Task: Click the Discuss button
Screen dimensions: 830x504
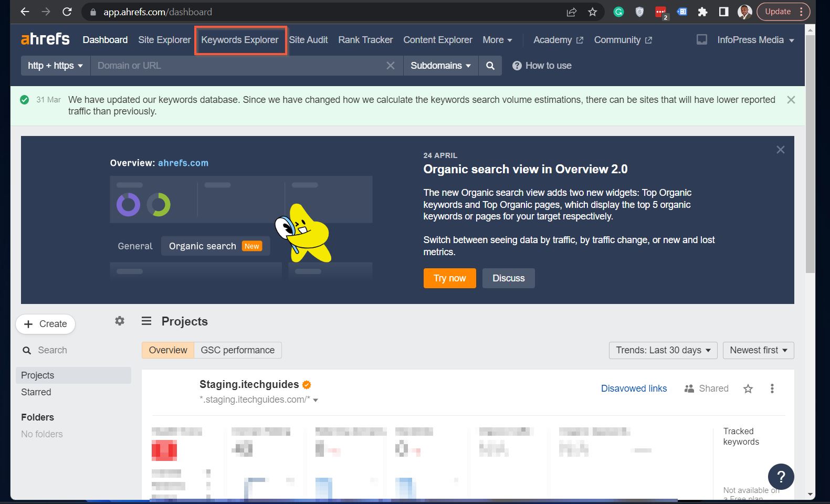Action: coord(509,278)
